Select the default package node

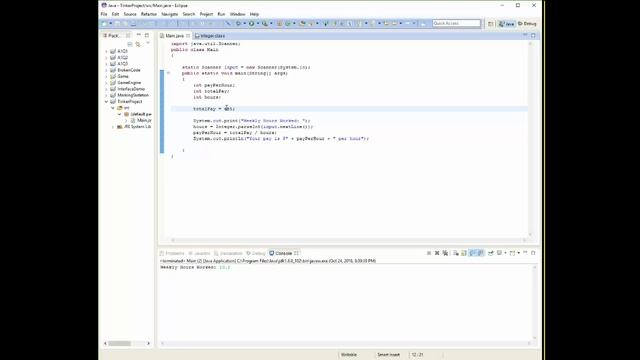(138, 114)
